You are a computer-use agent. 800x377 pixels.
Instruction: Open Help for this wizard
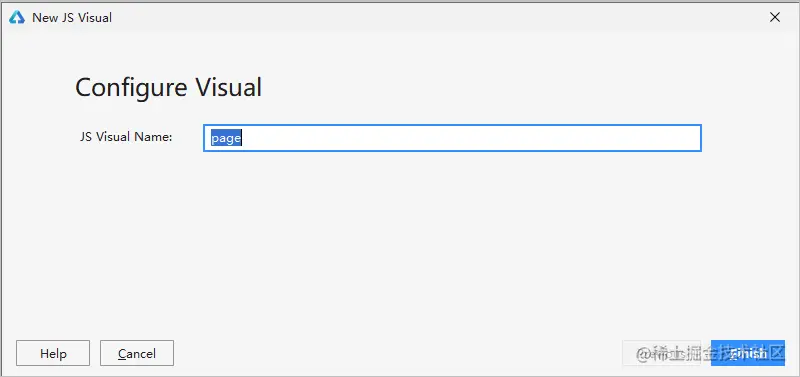(53, 353)
